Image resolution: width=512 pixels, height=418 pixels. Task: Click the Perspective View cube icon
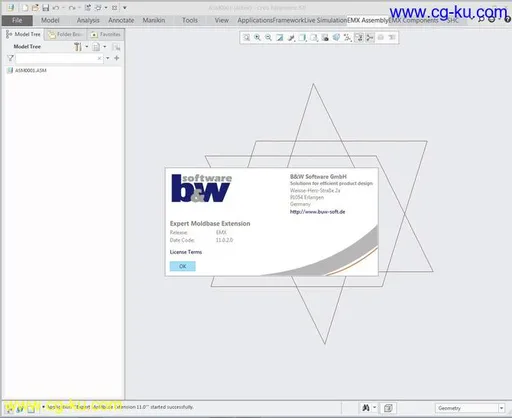336,37
